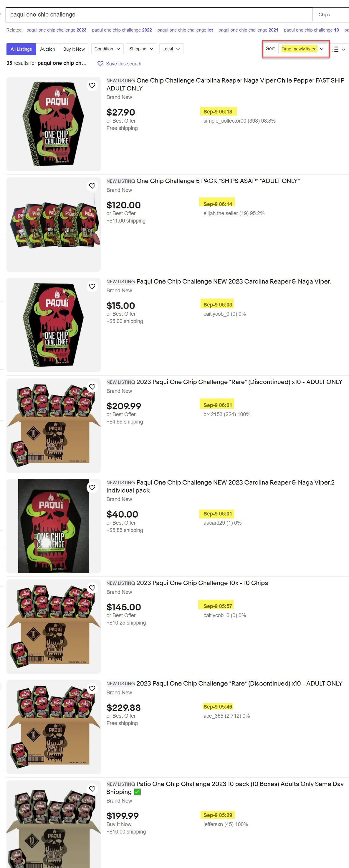349x868 pixels.
Task: Expand the Condition filter dropdown
Action: 107,49
